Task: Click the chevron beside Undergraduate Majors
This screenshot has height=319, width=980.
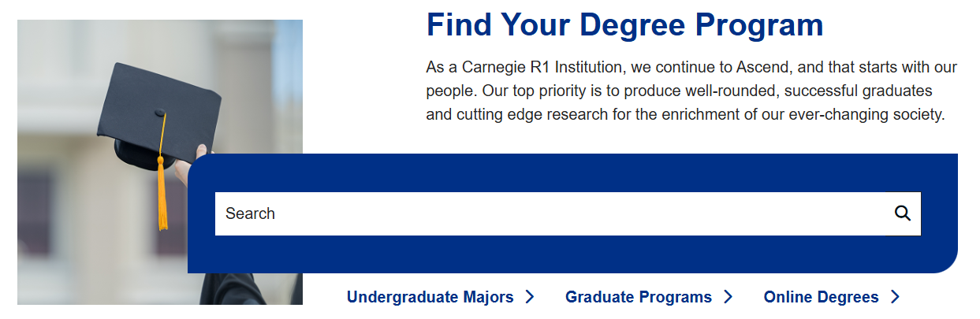Action: (530, 297)
